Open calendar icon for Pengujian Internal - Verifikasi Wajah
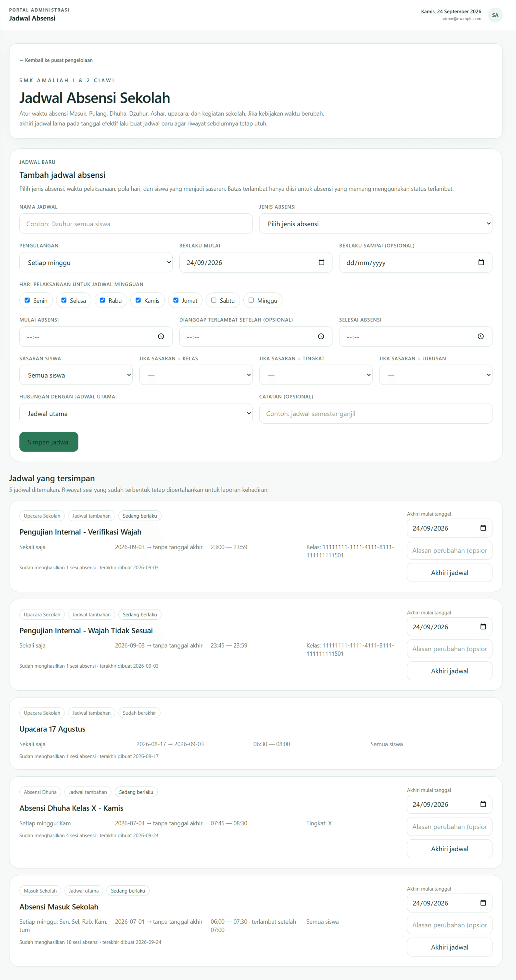Viewport: 516px width, 980px height. click(483, 528)
